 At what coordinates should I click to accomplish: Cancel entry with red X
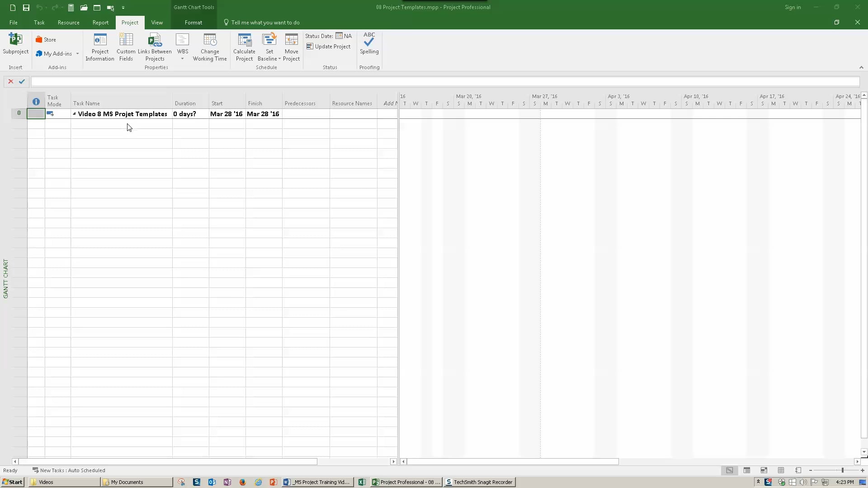11,81
